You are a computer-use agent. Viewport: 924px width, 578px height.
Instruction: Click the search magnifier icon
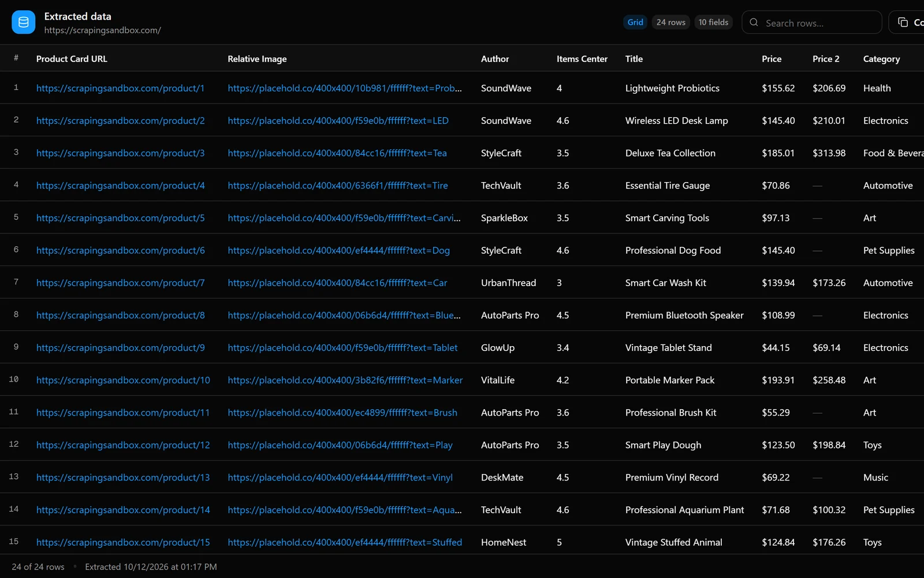[x=754, y=23]
